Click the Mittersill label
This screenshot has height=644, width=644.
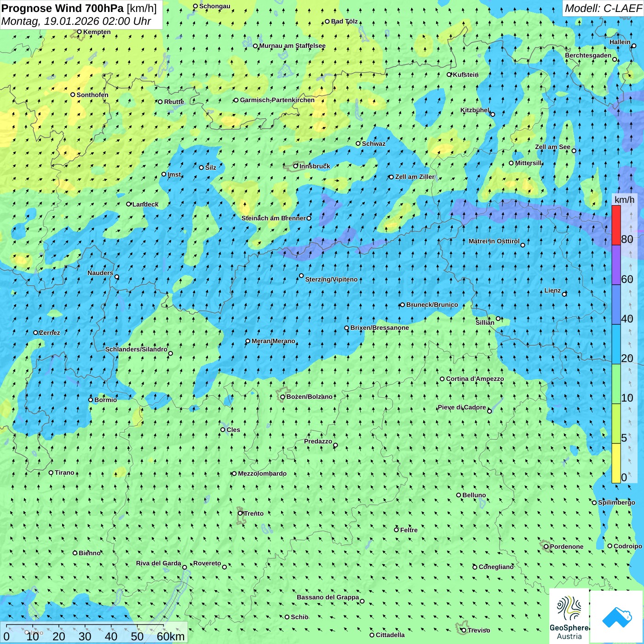529,163
